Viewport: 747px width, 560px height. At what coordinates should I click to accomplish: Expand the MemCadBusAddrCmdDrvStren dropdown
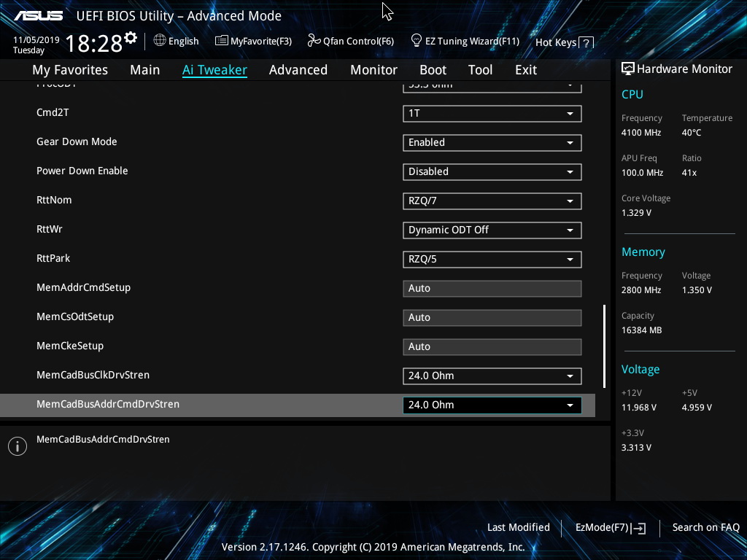click(x=492, y=405)
